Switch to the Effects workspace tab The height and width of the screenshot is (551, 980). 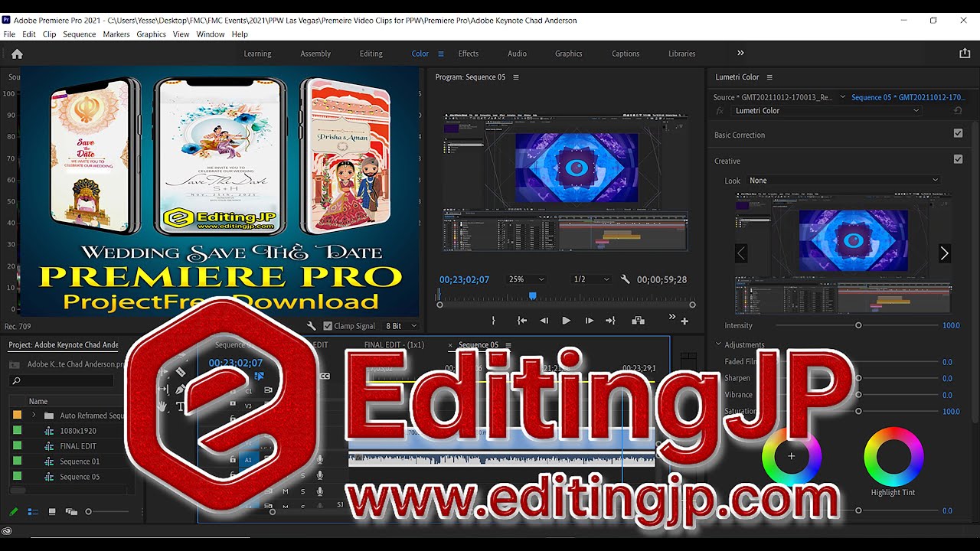tap(468, 54)
